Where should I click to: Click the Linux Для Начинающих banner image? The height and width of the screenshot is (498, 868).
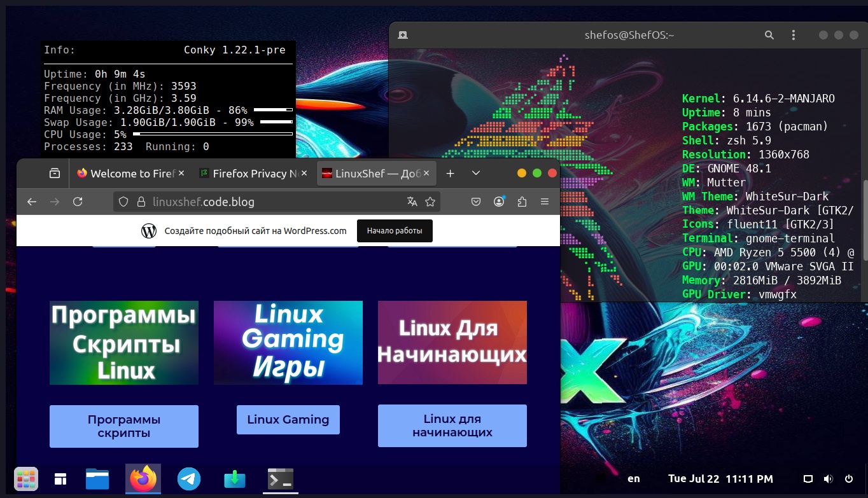452,343
